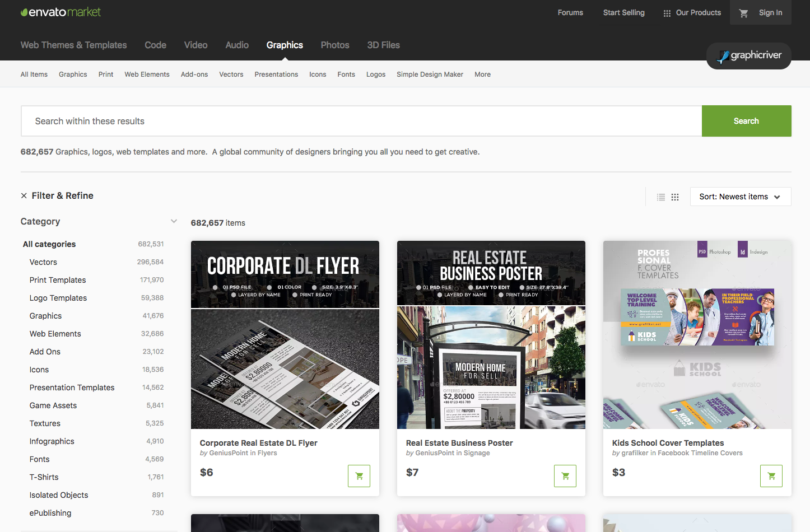
Task: Open Vectors in the sub-navigation bar
Action: 231,74
